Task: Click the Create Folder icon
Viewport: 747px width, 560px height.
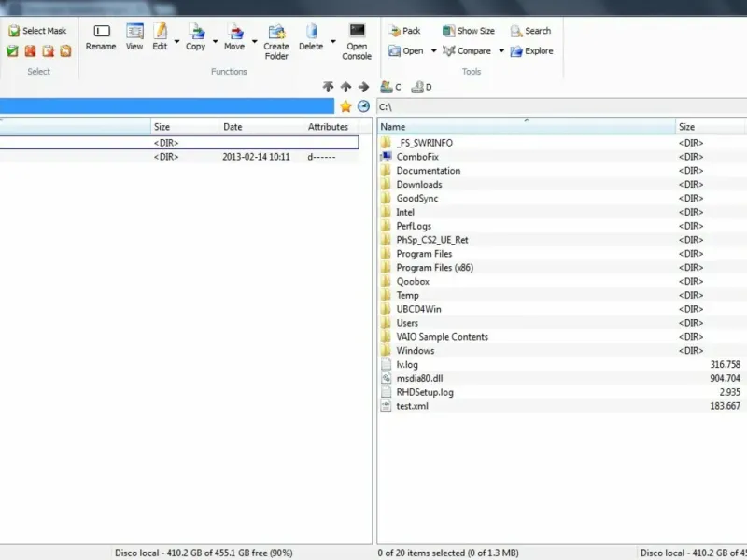Action: (276, 32)
